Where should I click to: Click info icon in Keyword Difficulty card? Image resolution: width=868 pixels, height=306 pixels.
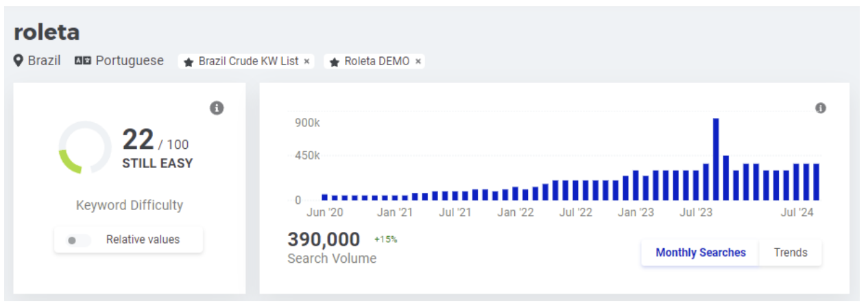(x=217, y=108)
